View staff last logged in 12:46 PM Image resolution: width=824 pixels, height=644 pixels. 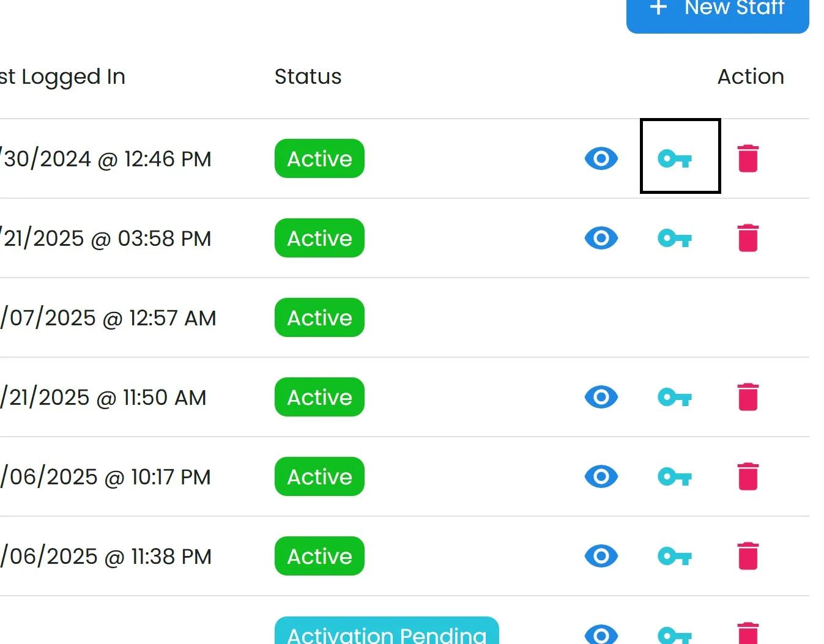(x=601, y=158)
